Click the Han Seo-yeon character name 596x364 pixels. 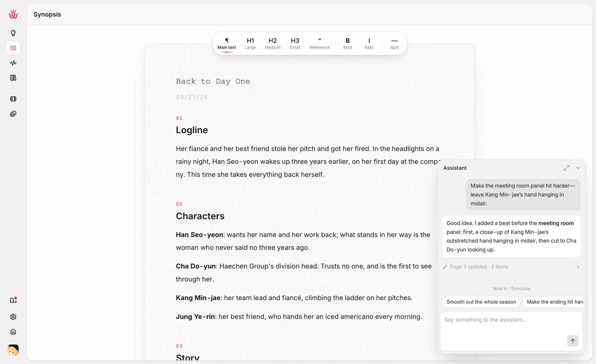pyautogui.click(x=199, y=235)
